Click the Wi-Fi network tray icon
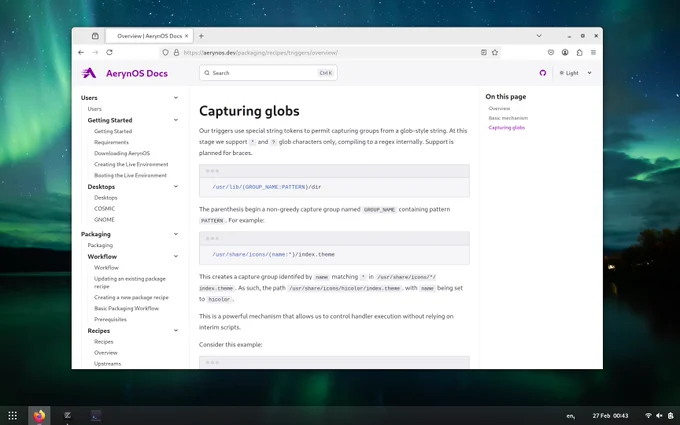The width and height of the screenshot is (680, 425). (648, 416)
